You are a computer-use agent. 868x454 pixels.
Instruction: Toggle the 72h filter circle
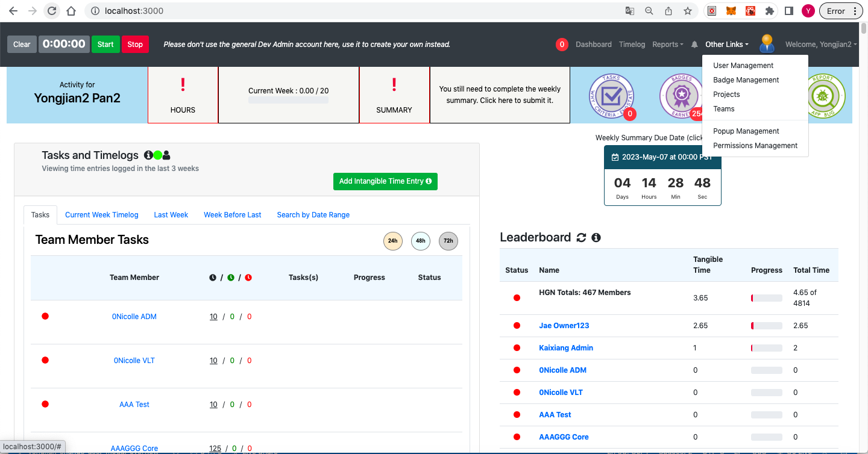(x=448, y=241)
